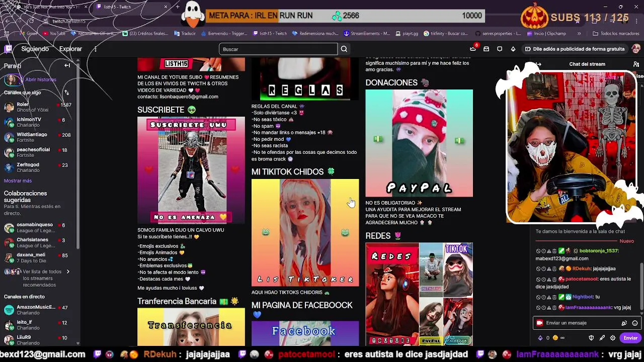
Task: Open the YouTube bookmark
Action: click(54, 34)
